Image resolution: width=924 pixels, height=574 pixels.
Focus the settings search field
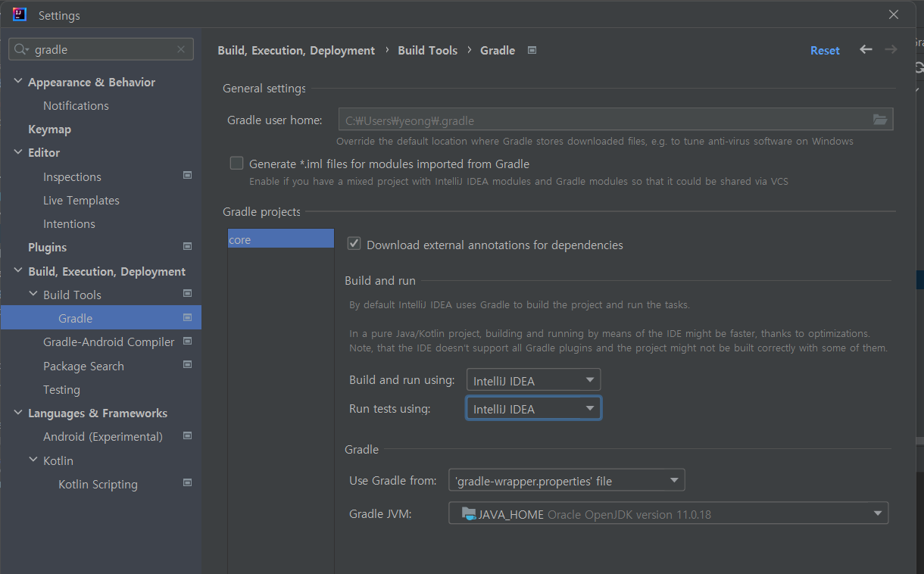point(102,50)
